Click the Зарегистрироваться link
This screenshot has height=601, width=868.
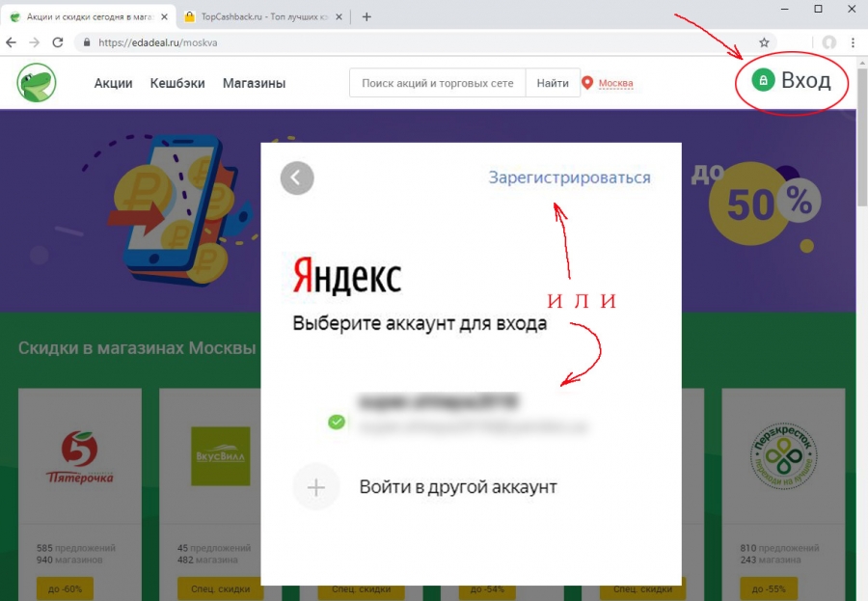coord(569,178)
